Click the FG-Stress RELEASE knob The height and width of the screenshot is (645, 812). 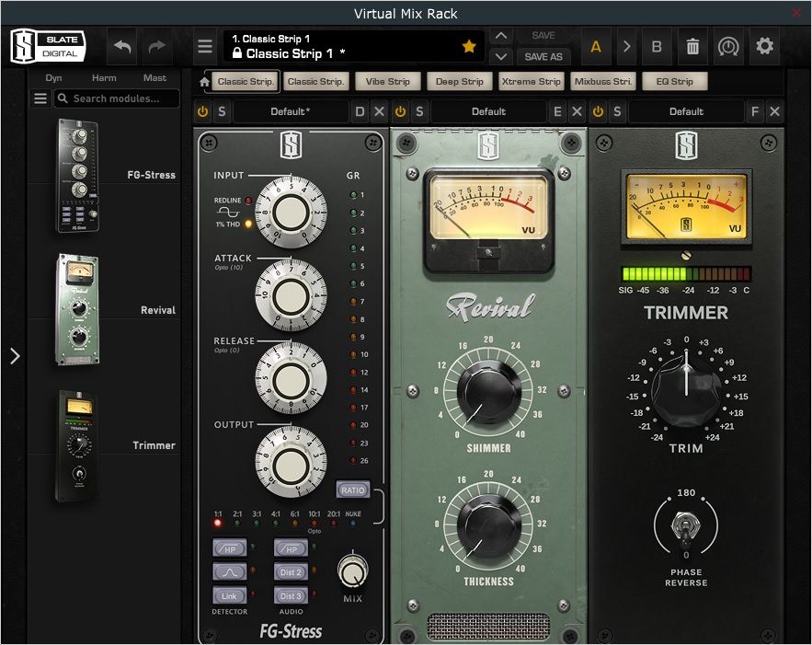(x=291, y=379)
